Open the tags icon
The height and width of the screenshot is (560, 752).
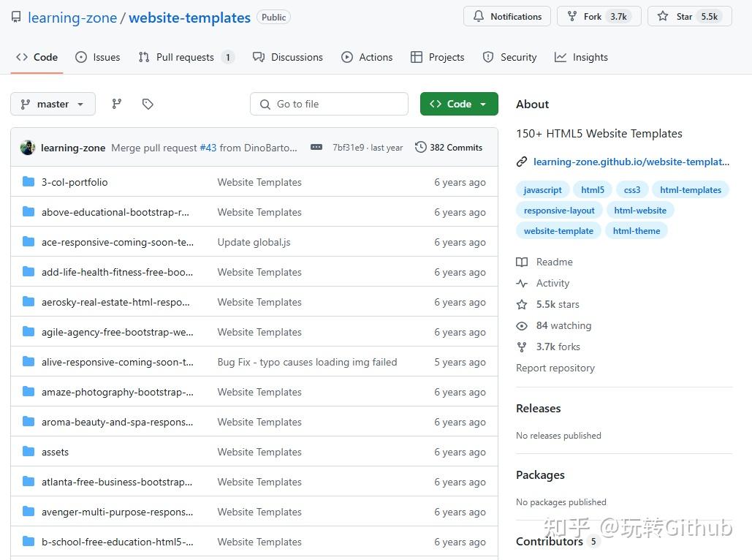(148, 104)
